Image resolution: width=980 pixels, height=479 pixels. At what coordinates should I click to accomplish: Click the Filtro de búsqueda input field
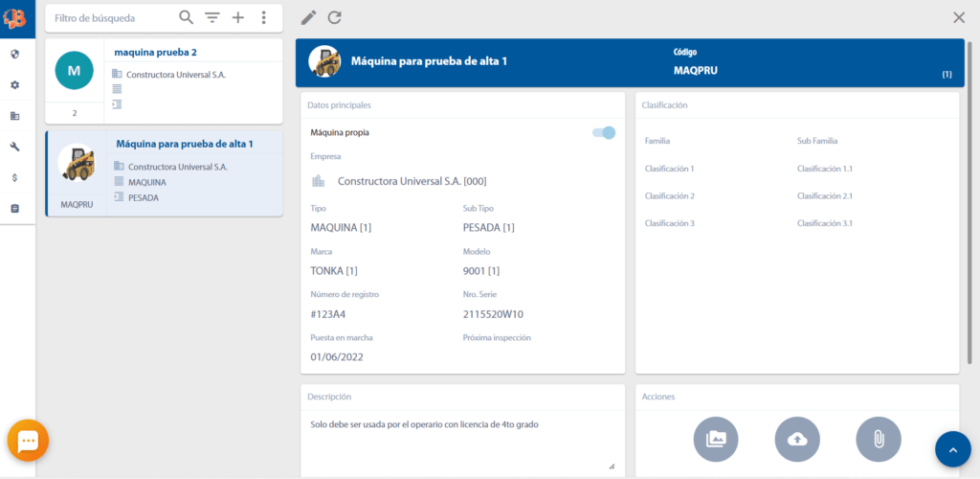coord(110,18)
